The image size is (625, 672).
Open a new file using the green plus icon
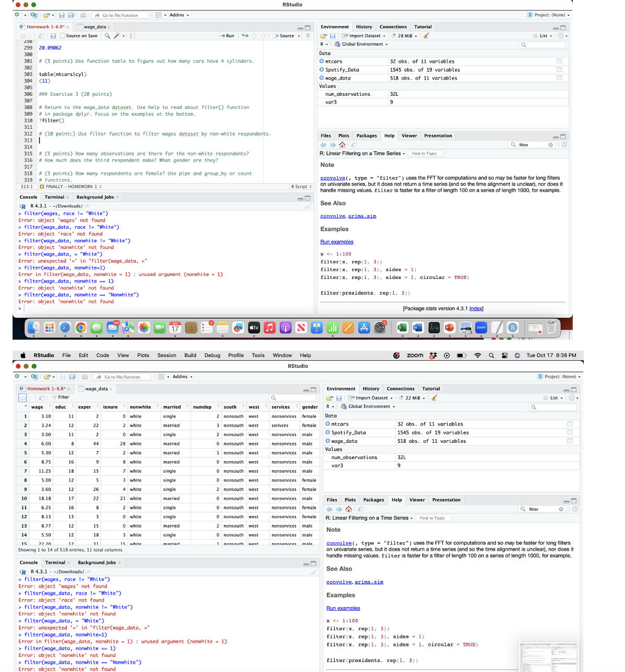click(x=17, y=15)
